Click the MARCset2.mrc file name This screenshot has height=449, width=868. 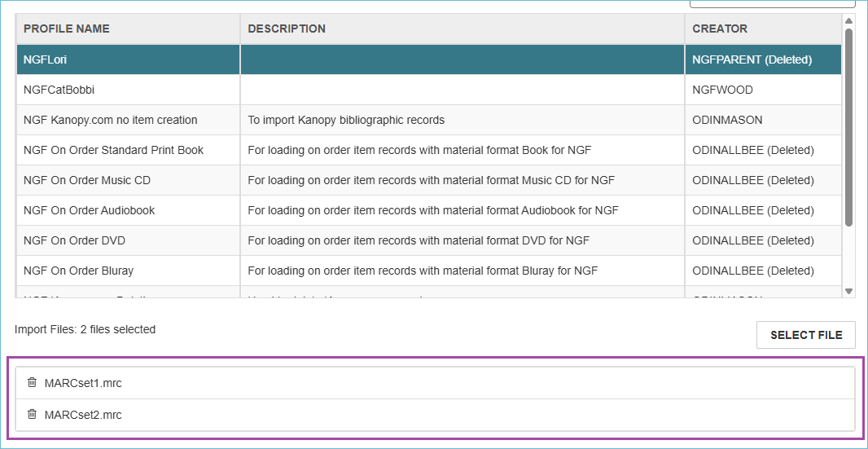pos(83,415)
